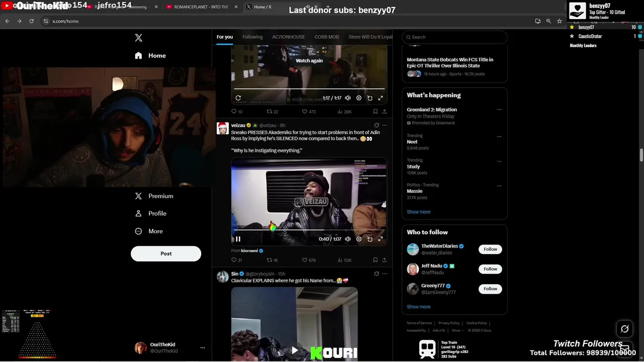This screenshot has height=362, width=644.
Task: Open more options on veizau's post
Action: tap(384, 125)
